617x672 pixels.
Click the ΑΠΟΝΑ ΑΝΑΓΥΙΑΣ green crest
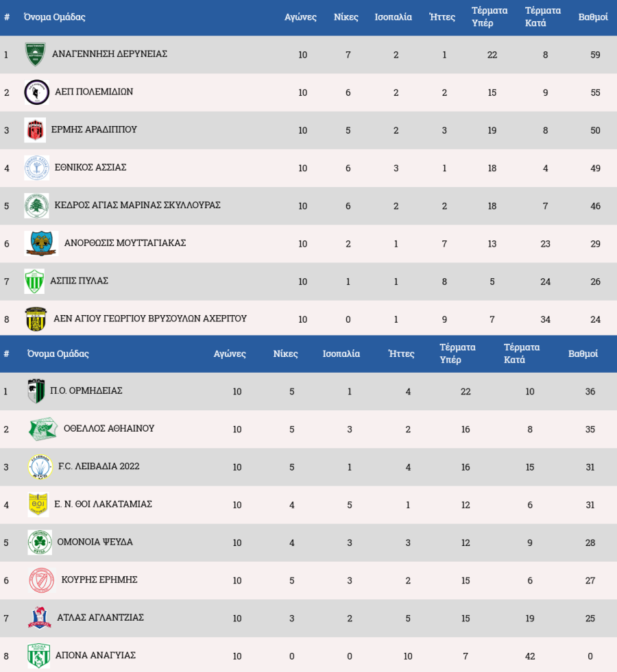[38, 656]
